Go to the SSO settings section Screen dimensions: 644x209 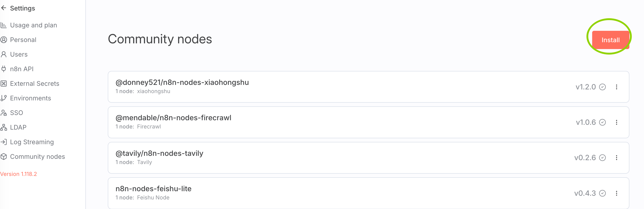pyautogui.click(x=16, y=113)
